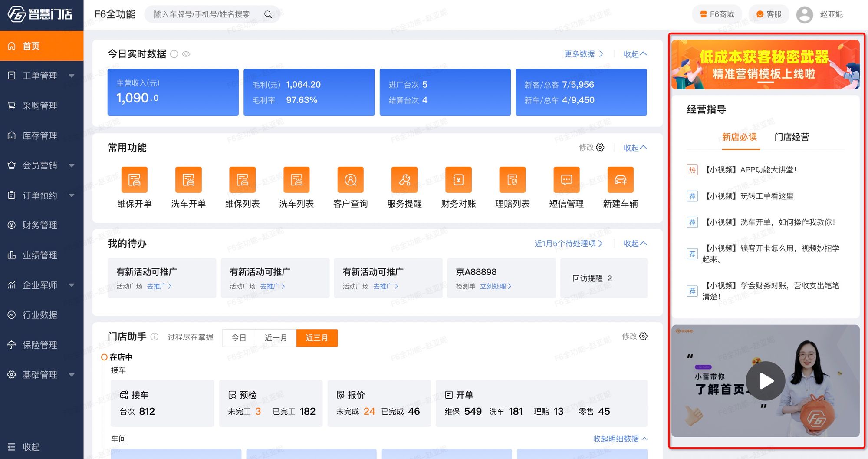868x459 pixels.
Task: Click 立刻处理 for 京A88898
Action: click(496, 286)
